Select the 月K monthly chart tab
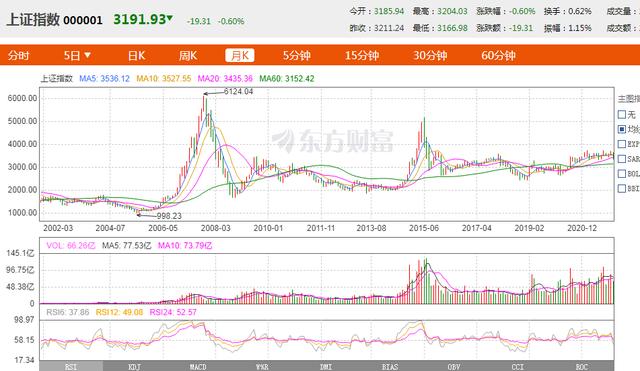The image size is (640, 371). tap(240, 56)
